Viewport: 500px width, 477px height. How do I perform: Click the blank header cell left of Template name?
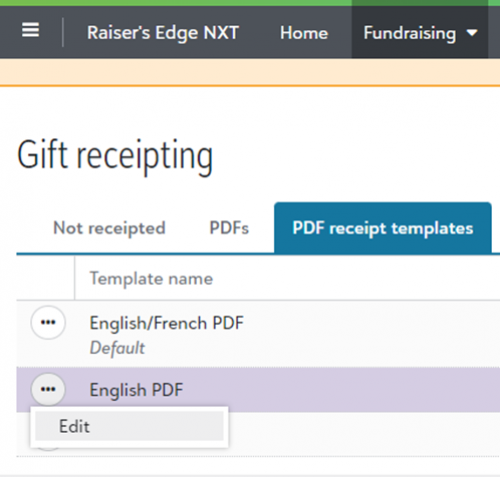(x=45, y=278)
